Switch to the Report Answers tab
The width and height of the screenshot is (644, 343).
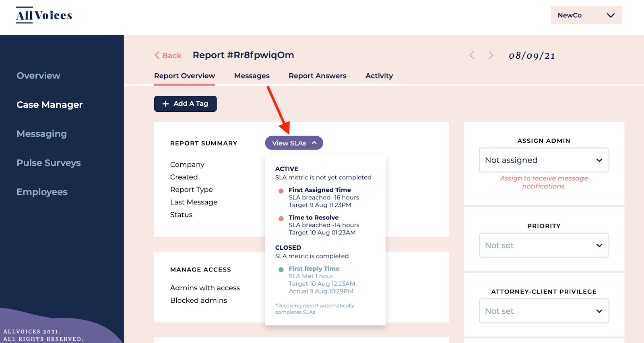click(317, 76)
